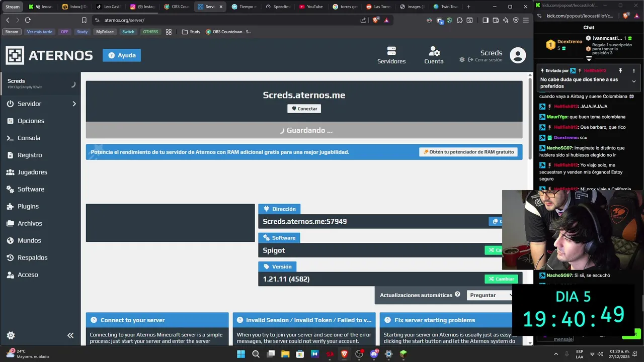The width and height of the screenshot is (644, 362).
Task: Open Archivos in the sidebar
Action: click(30, 223)
